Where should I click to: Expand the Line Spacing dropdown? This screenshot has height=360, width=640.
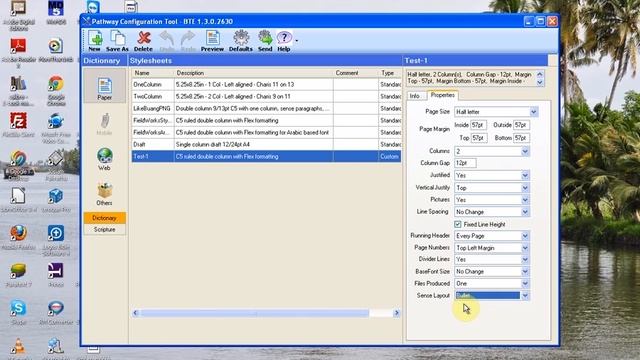pos(525,212)
